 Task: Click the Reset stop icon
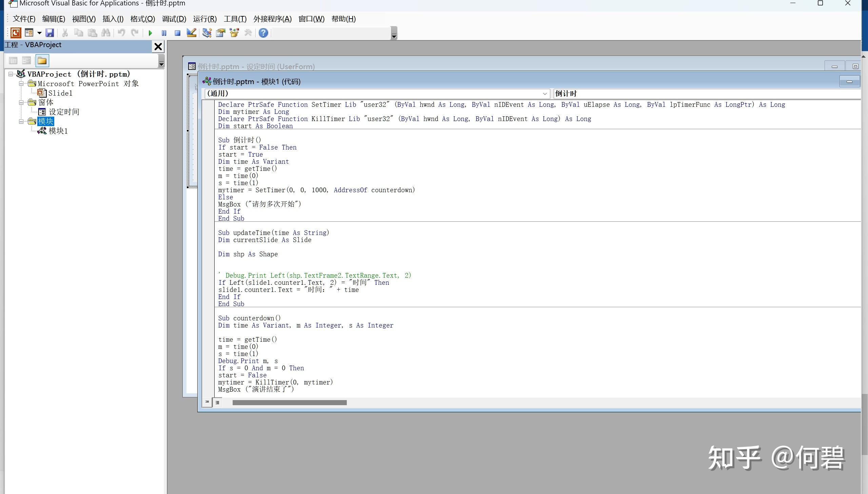tap(177, 33)
